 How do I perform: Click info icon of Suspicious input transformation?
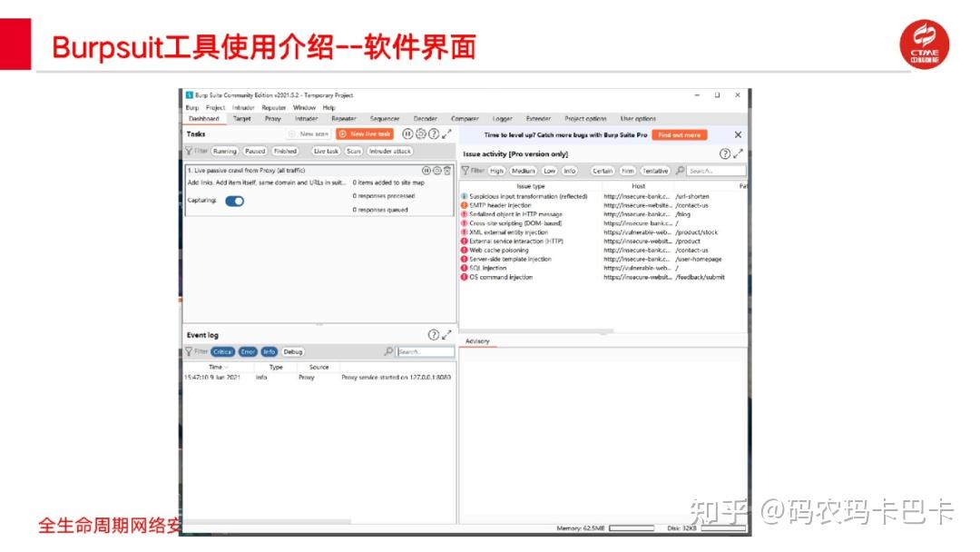[x=465, y=196]
